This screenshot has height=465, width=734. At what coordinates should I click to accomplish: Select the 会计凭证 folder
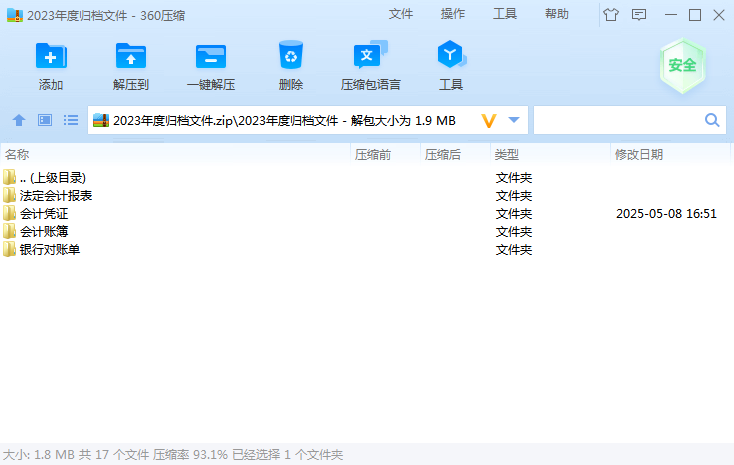pos(44,213)
